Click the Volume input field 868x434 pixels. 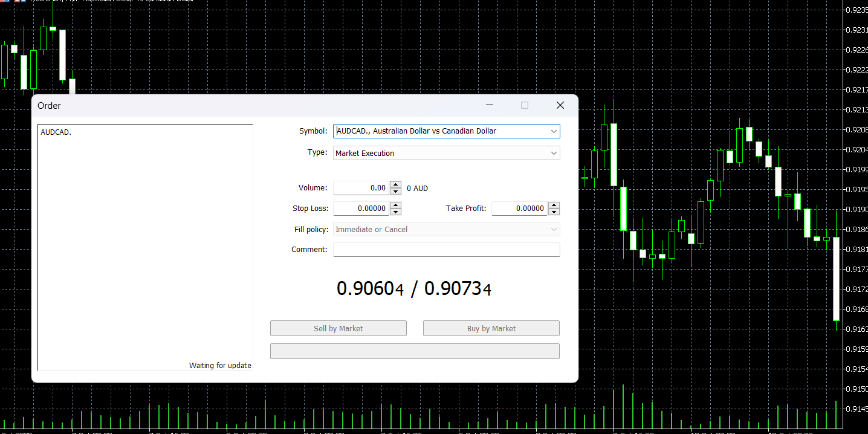[x=361, y=188]
